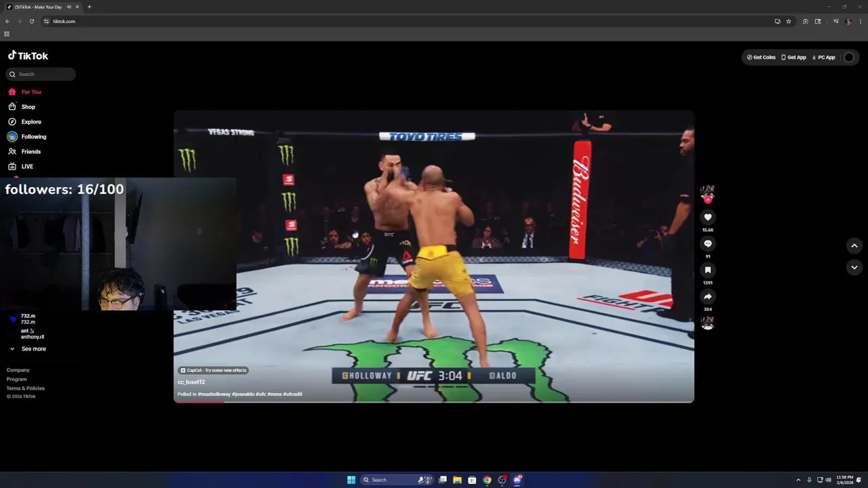Save the video with the bookmark icon

click(707, 270)
